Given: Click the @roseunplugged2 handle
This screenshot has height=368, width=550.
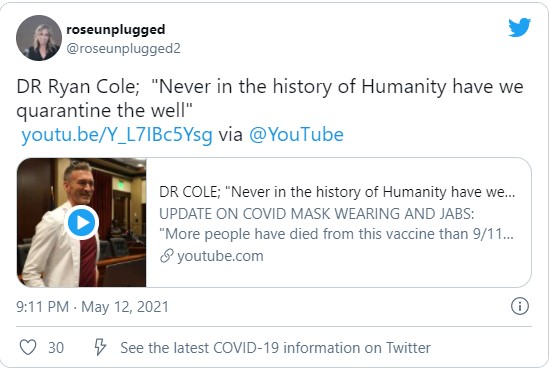Looking at the screenshot, I should pos(123,48).
